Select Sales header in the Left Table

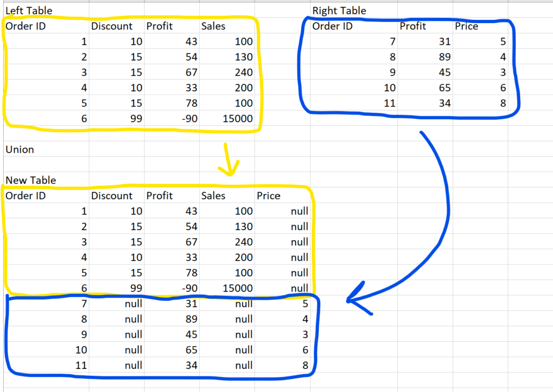click(x=213, y=26)
